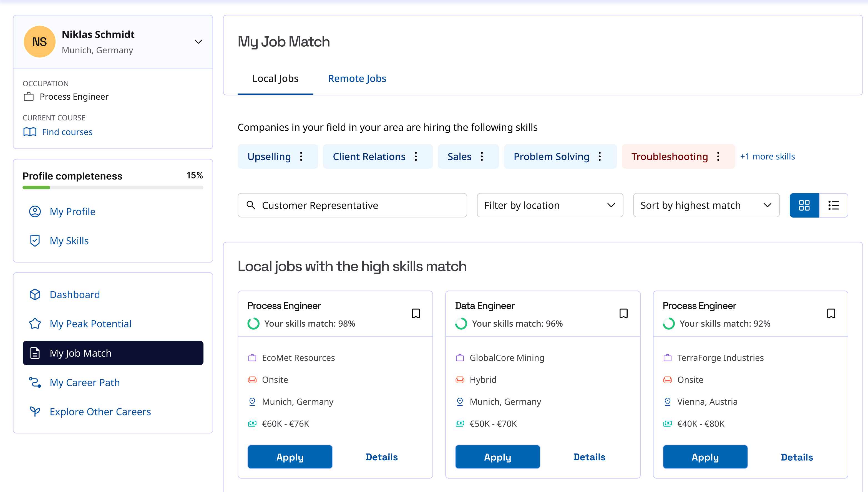The image size is (868, 492).
Task: Click the profile completeness progress bar
Action: pyautogui.click(x=112, y=187)
